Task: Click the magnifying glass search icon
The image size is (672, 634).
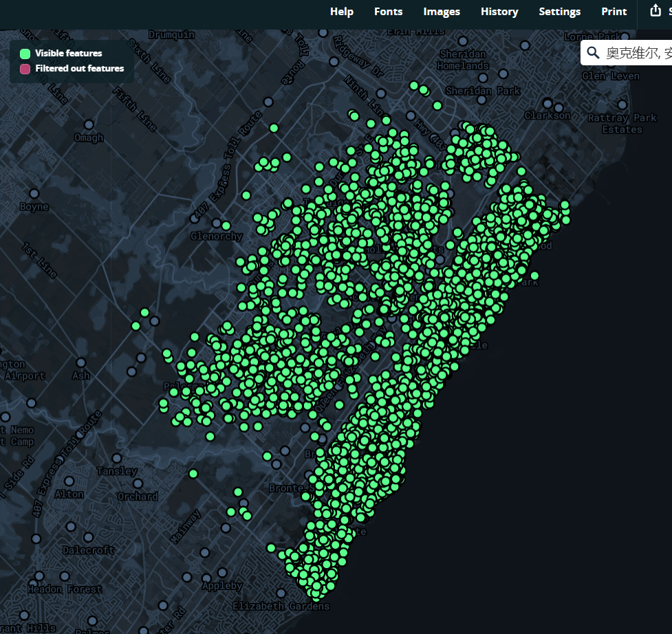Action: pyautogui.click(x=594, y=52)
